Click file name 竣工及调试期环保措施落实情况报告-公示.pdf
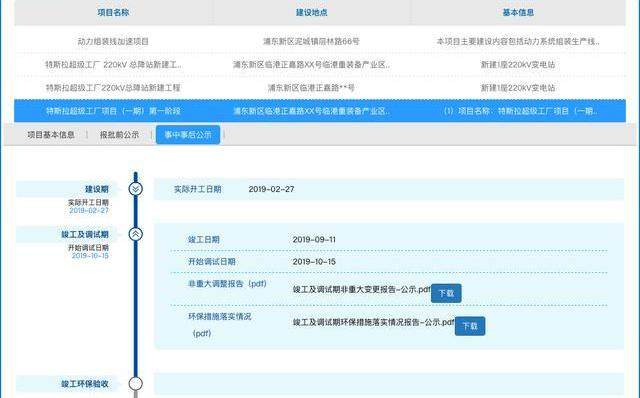This screenshot has height=398, width=640. point(373,322)
